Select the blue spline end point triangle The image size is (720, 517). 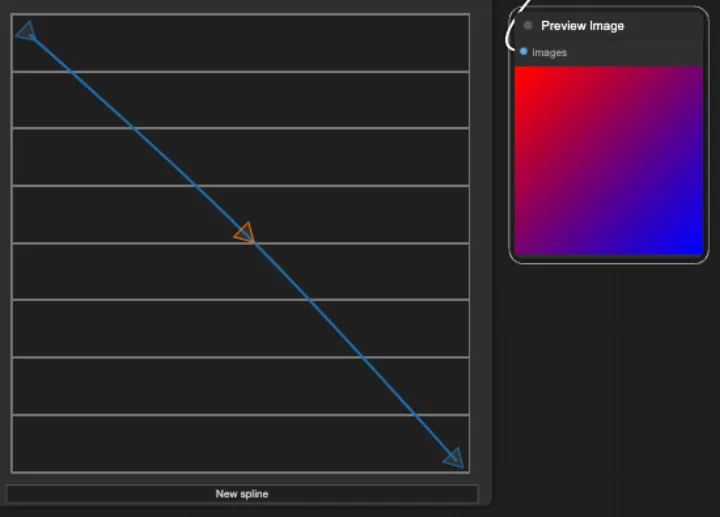[x=454, y=457]
